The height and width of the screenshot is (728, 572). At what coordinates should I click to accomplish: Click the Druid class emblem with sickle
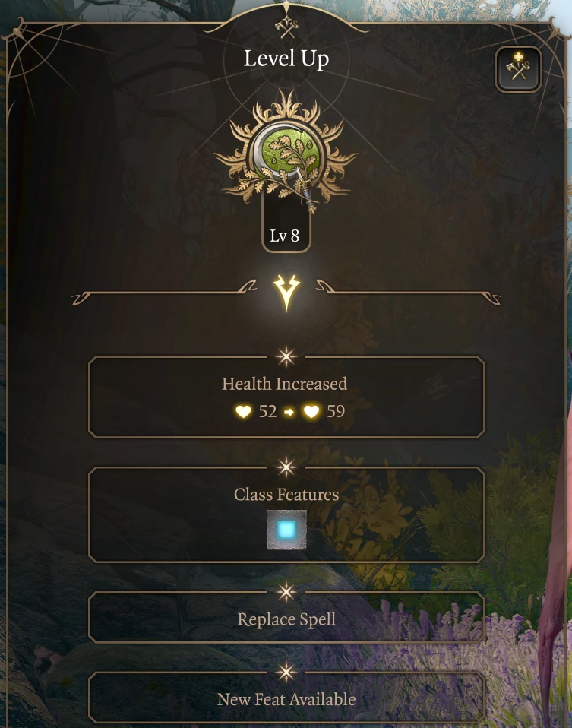(286, 154)
